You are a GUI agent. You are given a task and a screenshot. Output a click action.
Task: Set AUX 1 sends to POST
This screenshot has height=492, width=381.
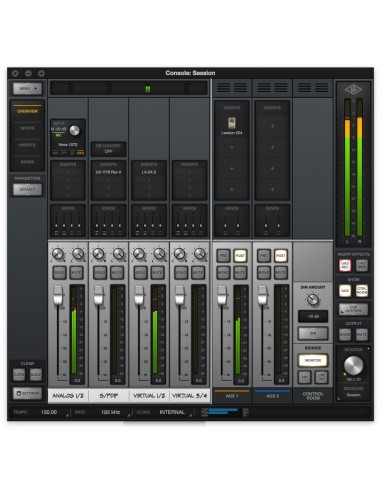coord(240,256)
